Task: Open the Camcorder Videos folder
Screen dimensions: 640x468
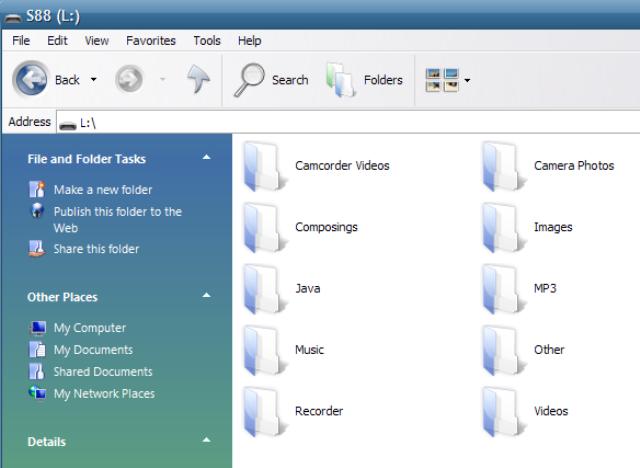Action: click(265, 165)
